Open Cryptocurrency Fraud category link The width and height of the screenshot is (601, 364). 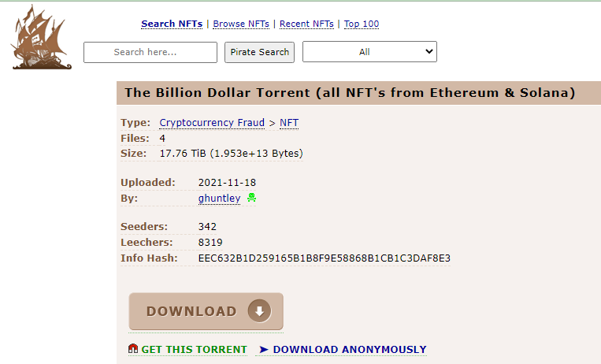tap(212, 123)
